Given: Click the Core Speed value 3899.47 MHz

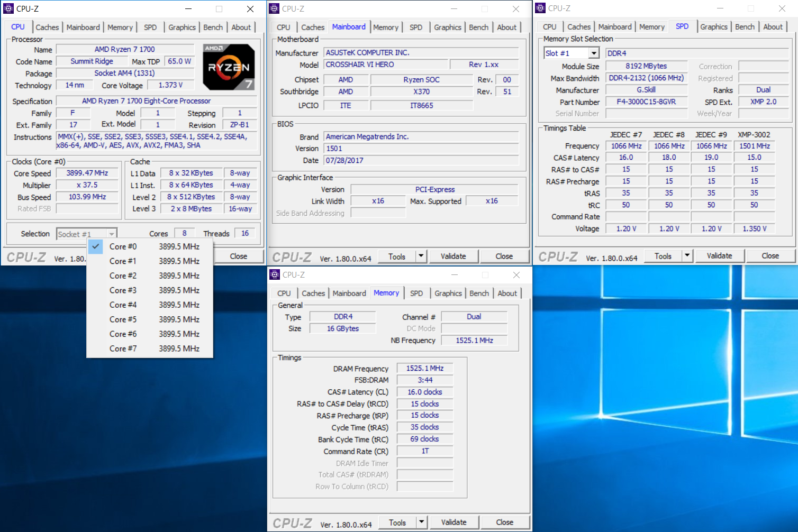Looking at the screenshot, I should click(87, 173).
